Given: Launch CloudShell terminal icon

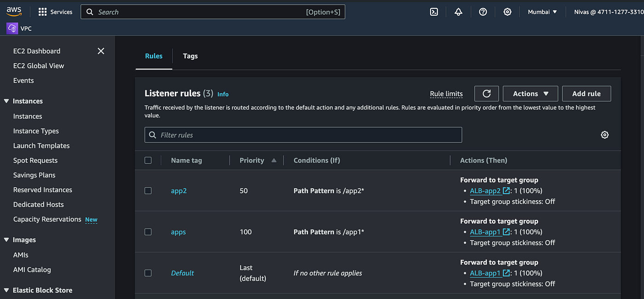Looking at the screenshot, I should (434, 12).
